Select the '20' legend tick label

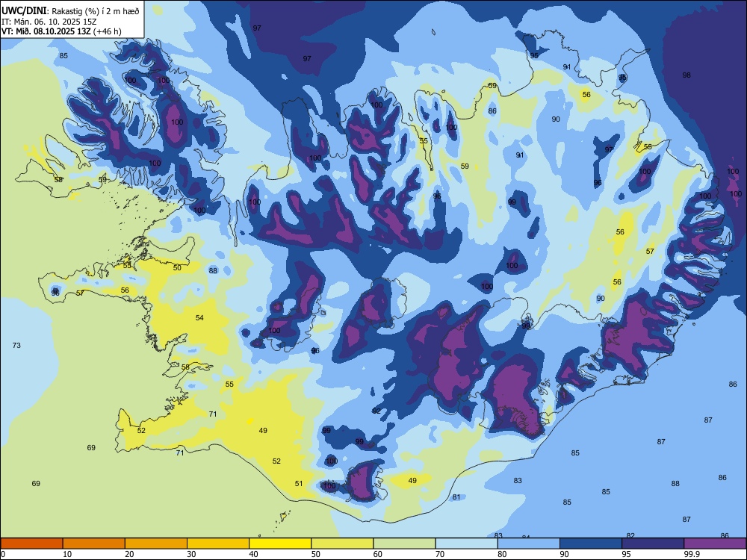(x=129, y=554)
